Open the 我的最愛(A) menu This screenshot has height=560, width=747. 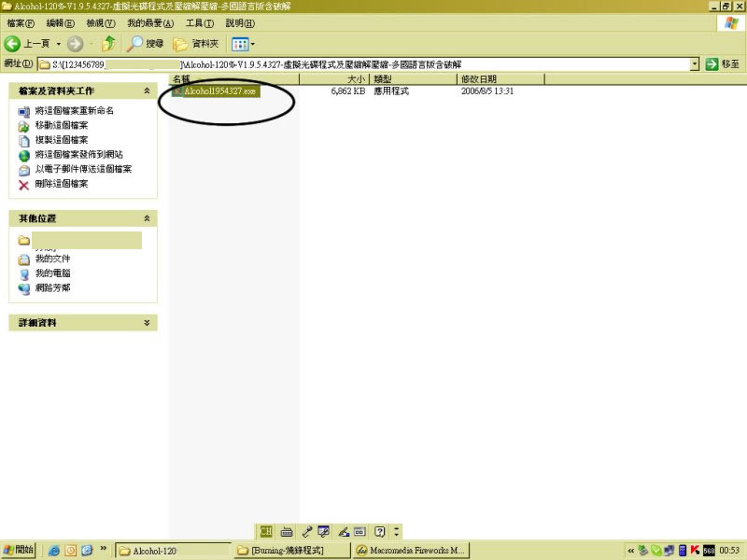tap(150, 22)
